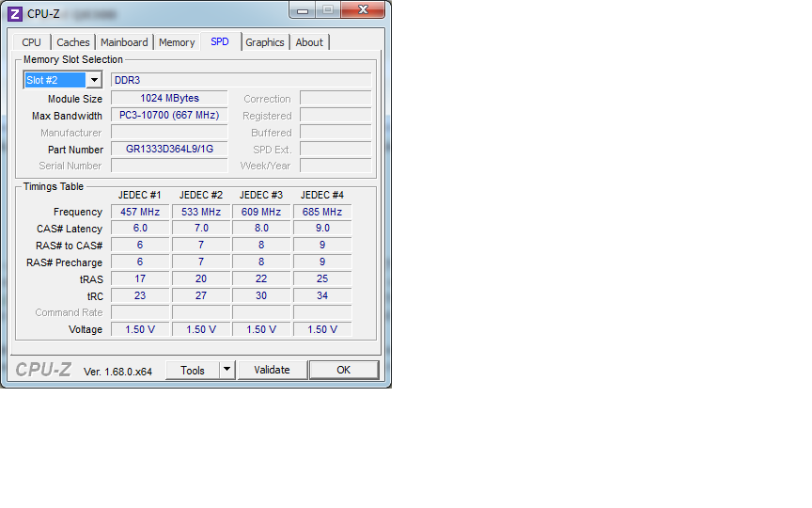The image size is (812, 508).
Task: Click JEDEC #4 voltage 1.50 V
Action: (322, 329)
